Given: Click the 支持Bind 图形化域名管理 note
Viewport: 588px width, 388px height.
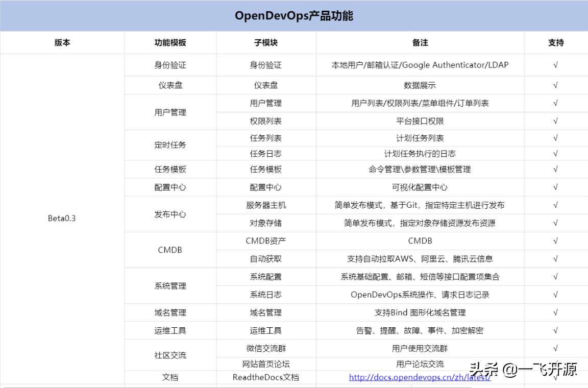Looking at the screenshot, I should coord(420,312).
